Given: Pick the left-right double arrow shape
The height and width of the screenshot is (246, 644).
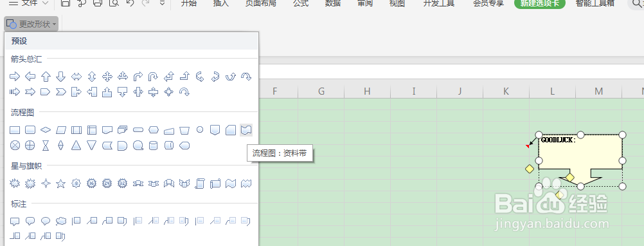Looking at the screenshot, I should tap(76, 76).
